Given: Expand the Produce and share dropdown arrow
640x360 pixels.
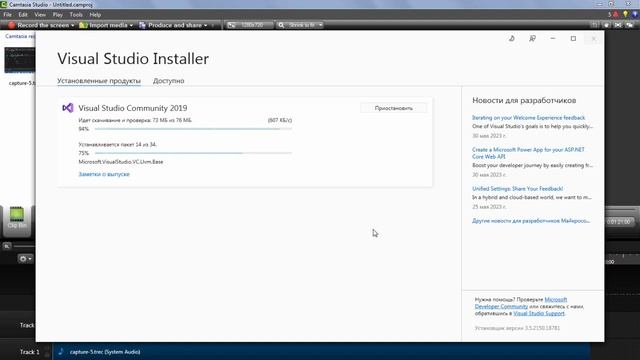Looking at the screenshot, I should pyautogui.click(x=205, y=25).
